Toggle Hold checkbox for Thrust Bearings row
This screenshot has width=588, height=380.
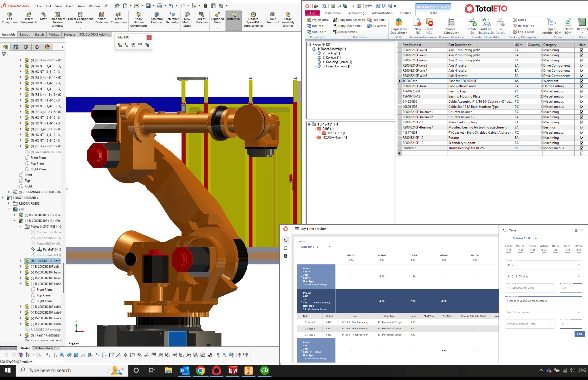[x=582, y=148]
